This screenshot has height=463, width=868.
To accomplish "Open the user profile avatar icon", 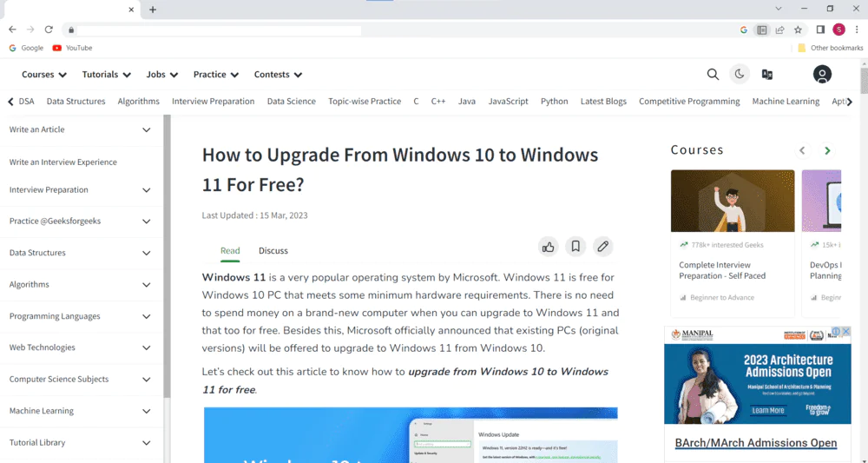I will (x=822, y=74).
